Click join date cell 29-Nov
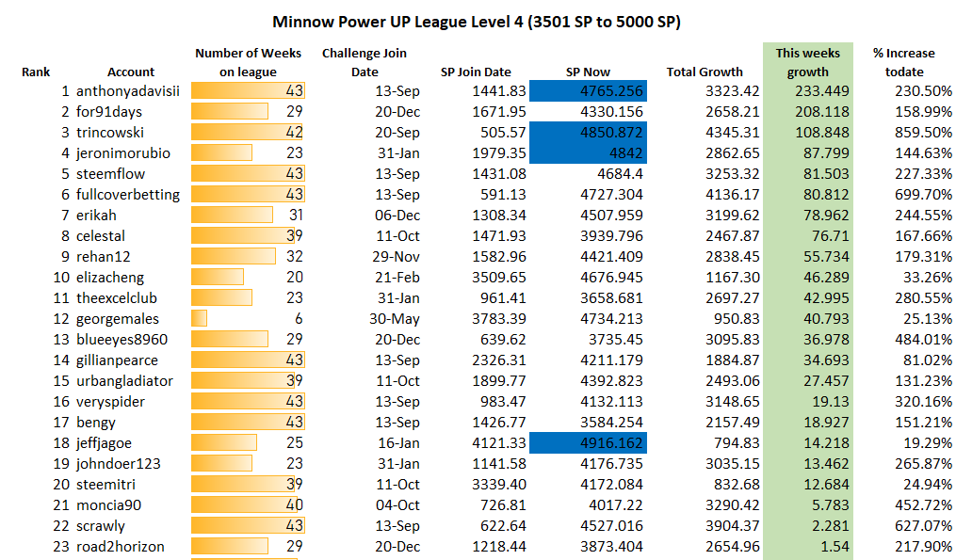This screenshot has height=560, width=956. pos(396,257)
